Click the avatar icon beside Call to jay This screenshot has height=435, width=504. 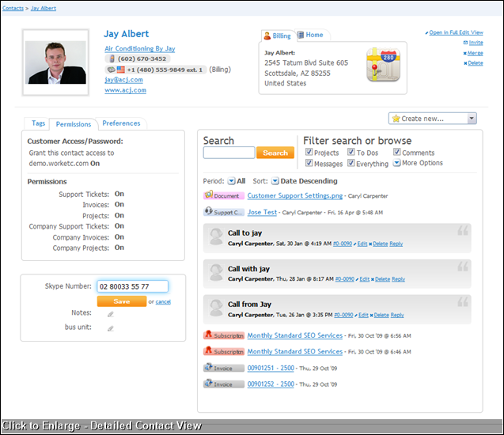[x=215, y=236]
